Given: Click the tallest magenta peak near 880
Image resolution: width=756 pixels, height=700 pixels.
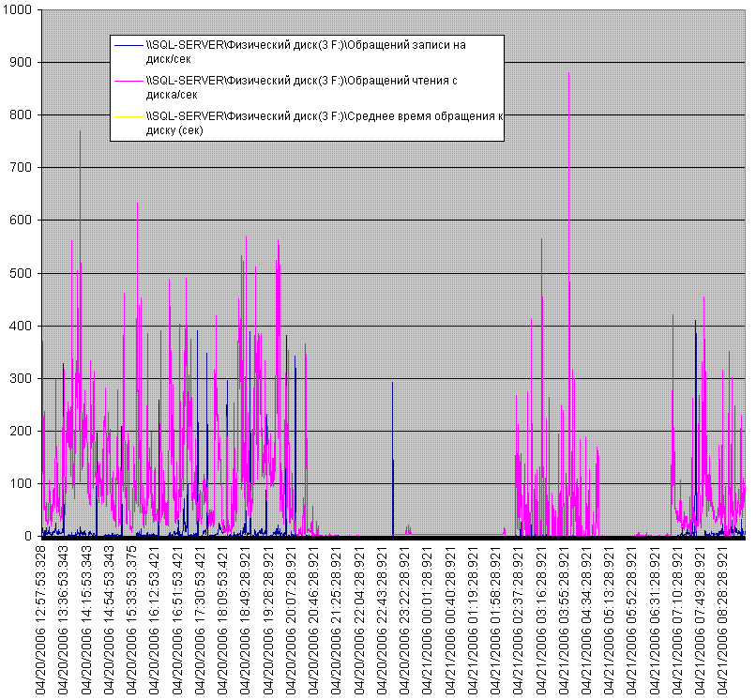Looking at the screenshot, I should [568, 75].
